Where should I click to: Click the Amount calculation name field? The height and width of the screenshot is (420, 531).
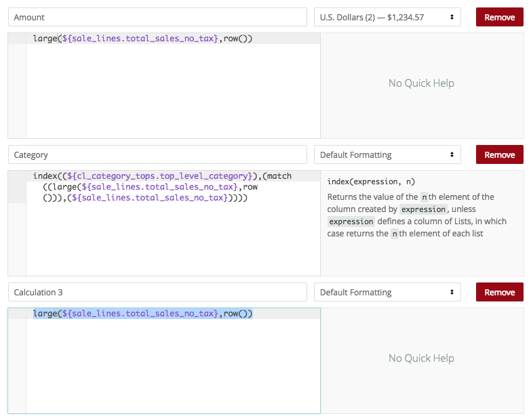coord(157,17)
